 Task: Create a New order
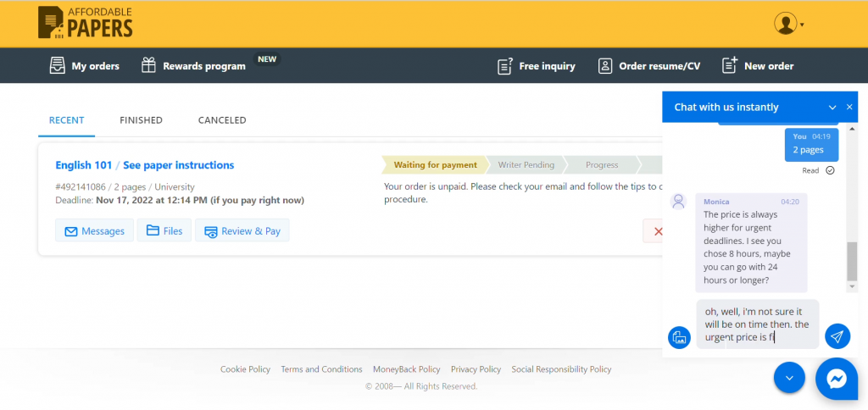757,66
